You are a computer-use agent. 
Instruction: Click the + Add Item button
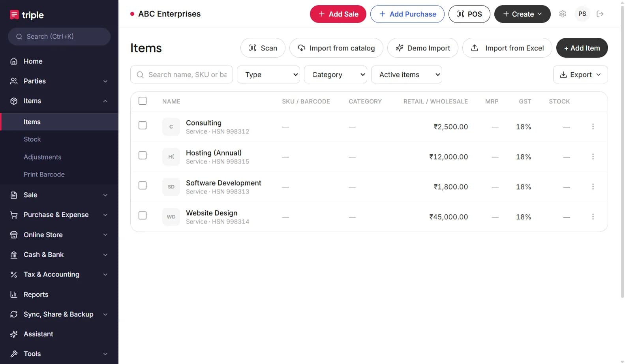[582, 48]
